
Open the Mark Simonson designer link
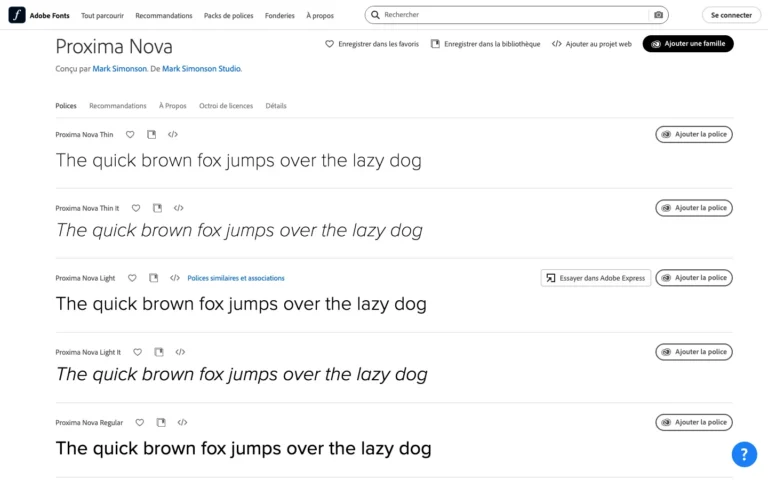pos(120,69)
